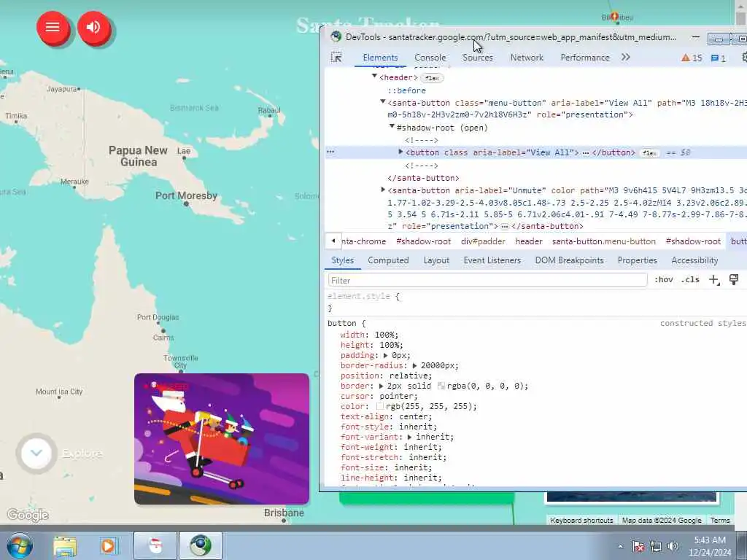Click the Explore down-arrow circle button
The height and width of the screenshot is (560, 747).
36,454
